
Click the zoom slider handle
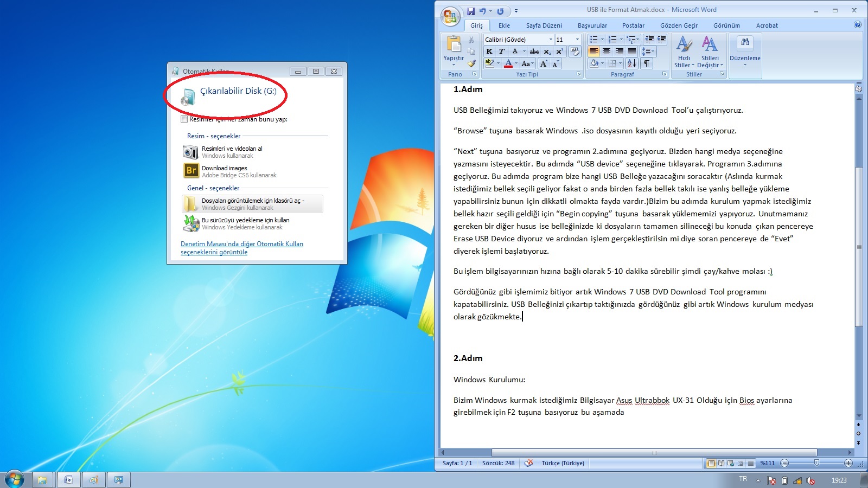tap(816, 463)
